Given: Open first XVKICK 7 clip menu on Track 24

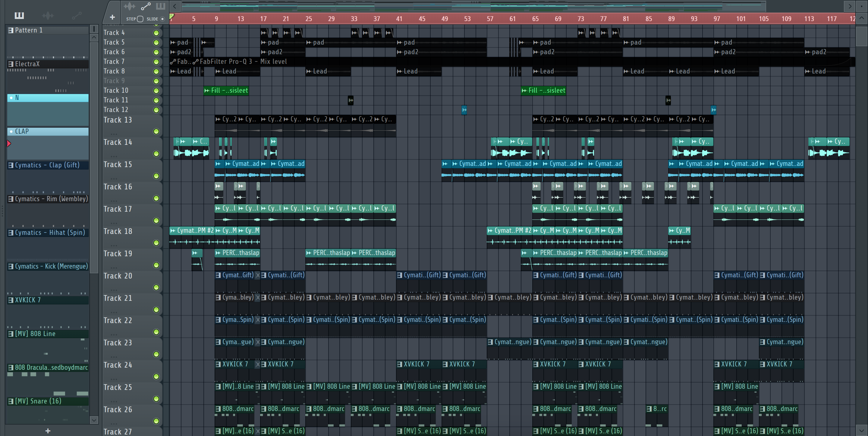Looking at the screenshot, I should (218, 364).
